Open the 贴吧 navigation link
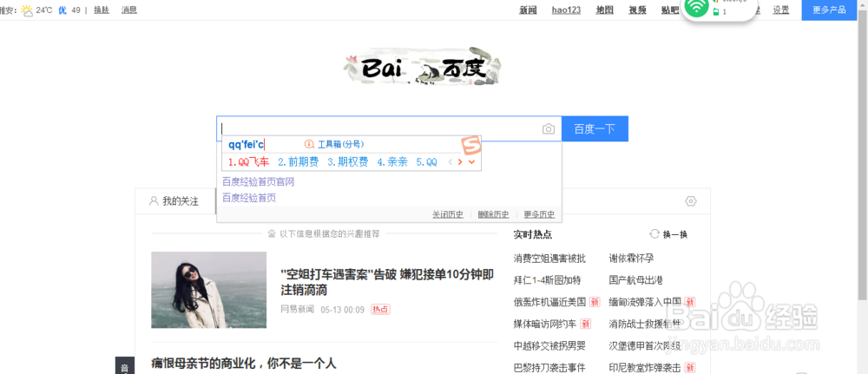868x374 pixels. click(670, 10)
